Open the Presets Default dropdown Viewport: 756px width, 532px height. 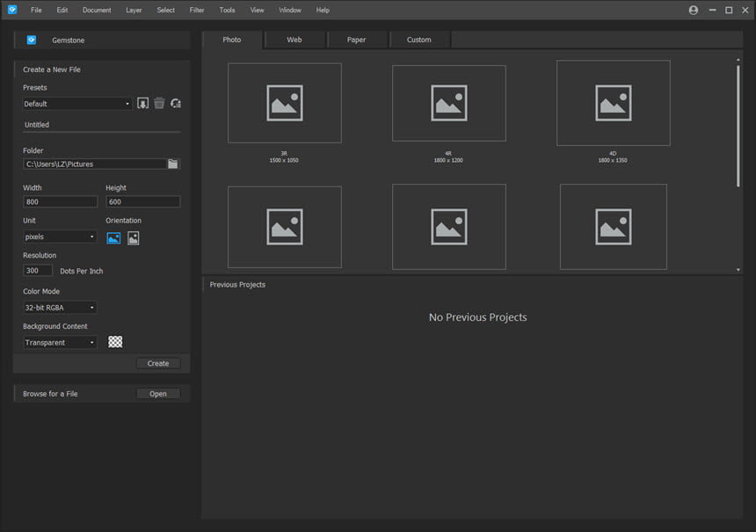click(x=77, y=104)
